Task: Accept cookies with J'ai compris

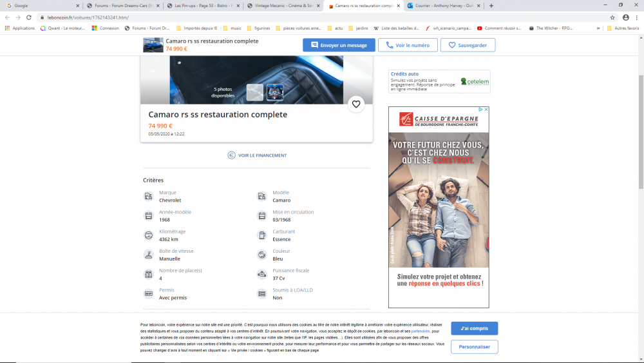Action: [474, 328]
